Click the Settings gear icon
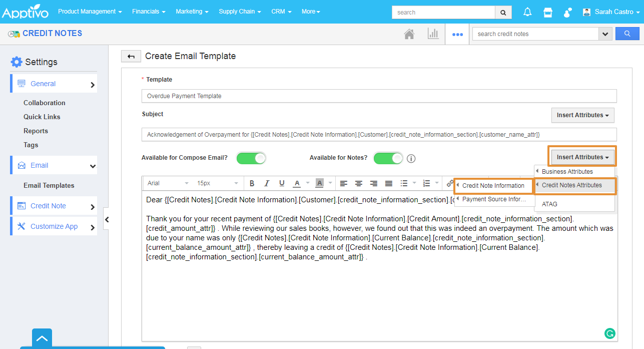 (x=17, y=62)
